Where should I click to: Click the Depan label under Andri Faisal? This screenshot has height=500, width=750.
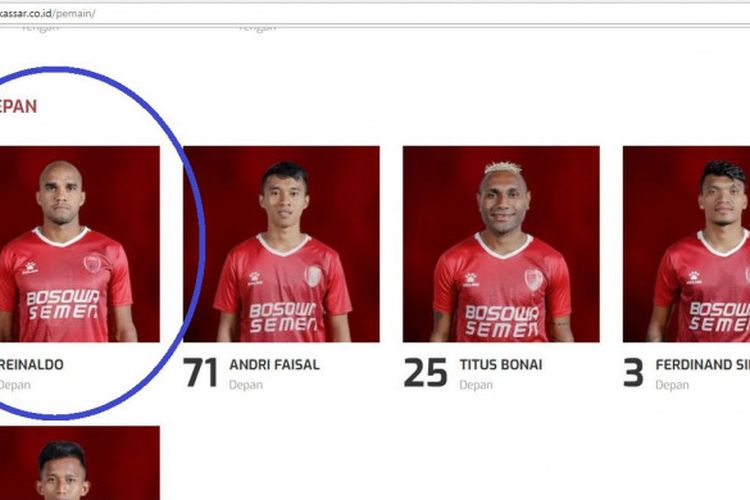pyautogui.click(x=246, y=385)
